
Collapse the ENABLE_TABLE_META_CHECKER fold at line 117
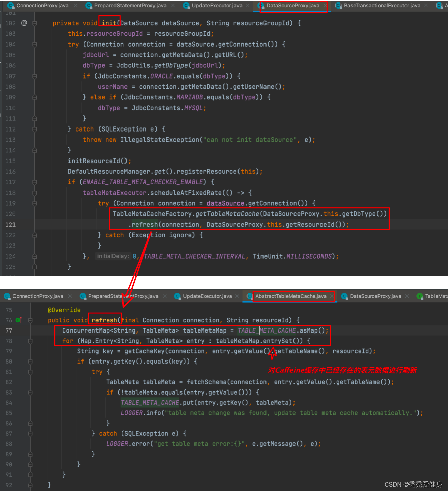pyautogui.click(x=34, y=182)
